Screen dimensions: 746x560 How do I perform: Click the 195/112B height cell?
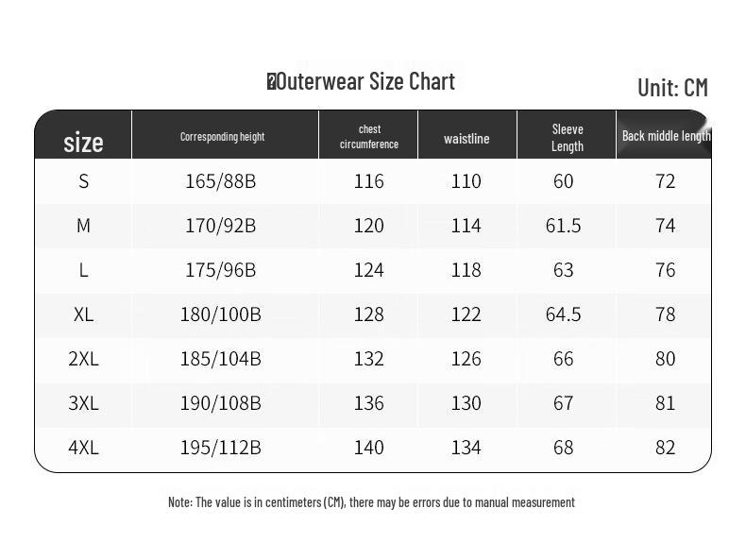[221, 448]
